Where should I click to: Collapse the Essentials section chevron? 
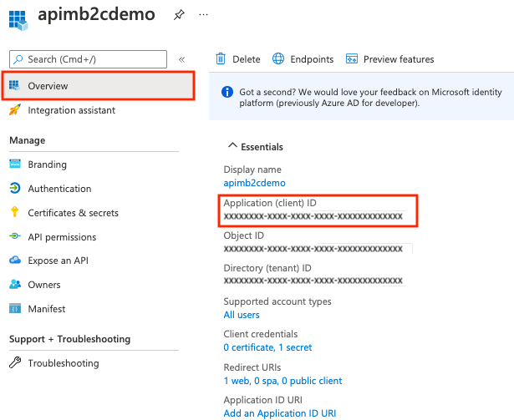pyautogui.click(x=232, y=146)
